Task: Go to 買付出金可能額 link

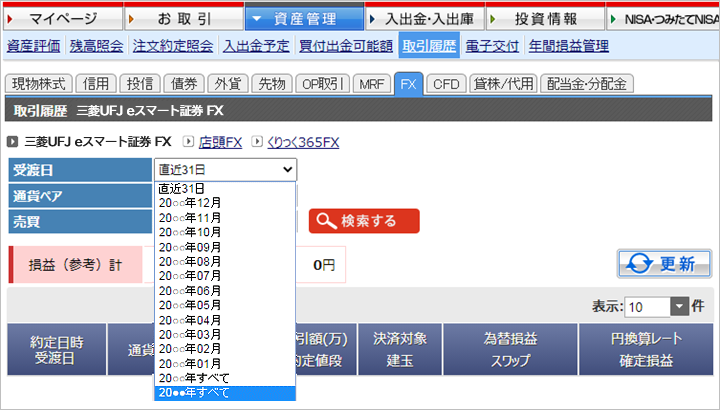Action: (x=346, y=46)
